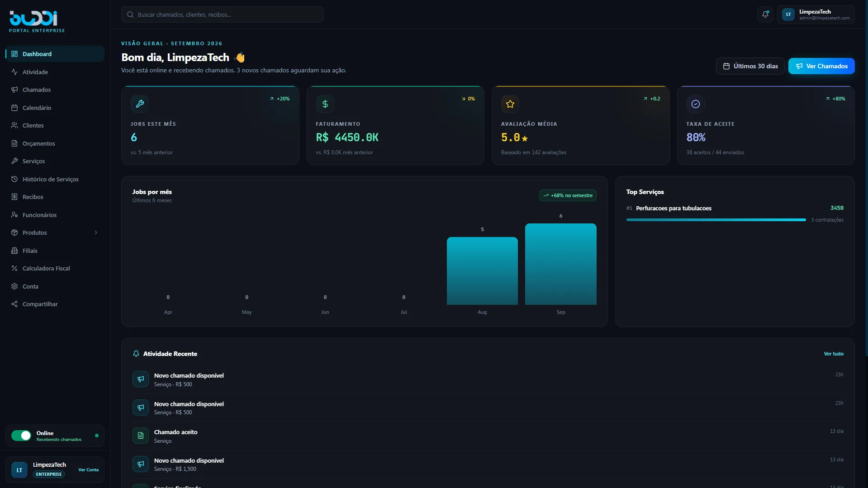The width and height of the screenshot is (868, 488).
Task: Click the search chamados input field
Action: [x=222, y=14]
